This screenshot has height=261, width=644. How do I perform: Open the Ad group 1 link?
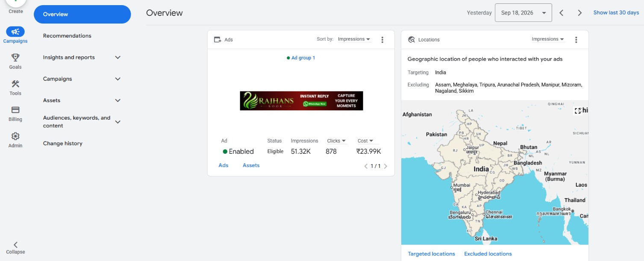coord(303,58)
